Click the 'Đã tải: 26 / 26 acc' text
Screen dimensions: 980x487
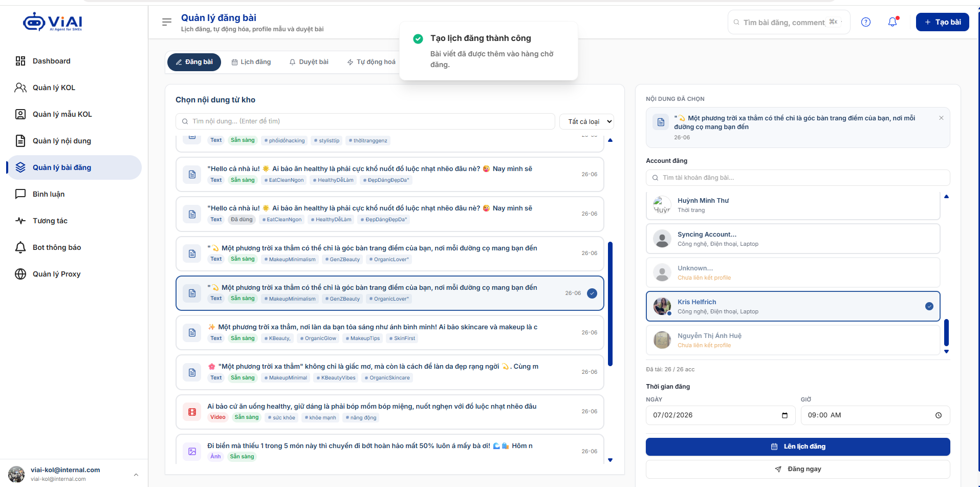pos(670,369)
